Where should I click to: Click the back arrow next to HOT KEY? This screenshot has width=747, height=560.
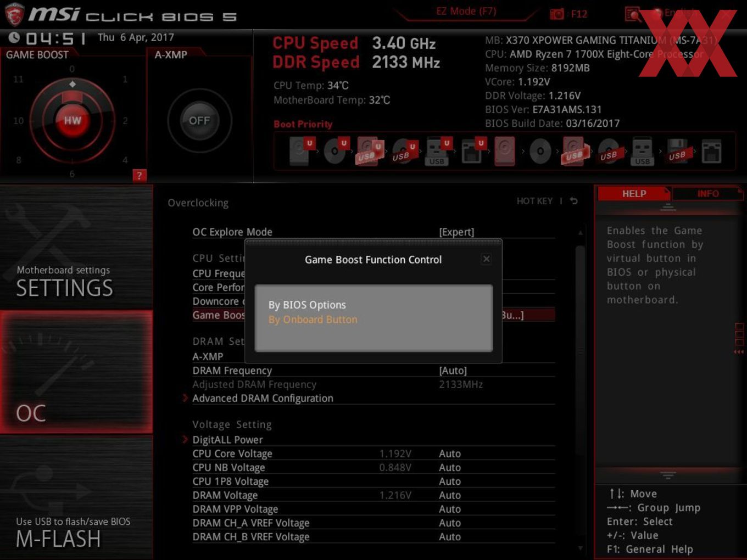(573, 201)
